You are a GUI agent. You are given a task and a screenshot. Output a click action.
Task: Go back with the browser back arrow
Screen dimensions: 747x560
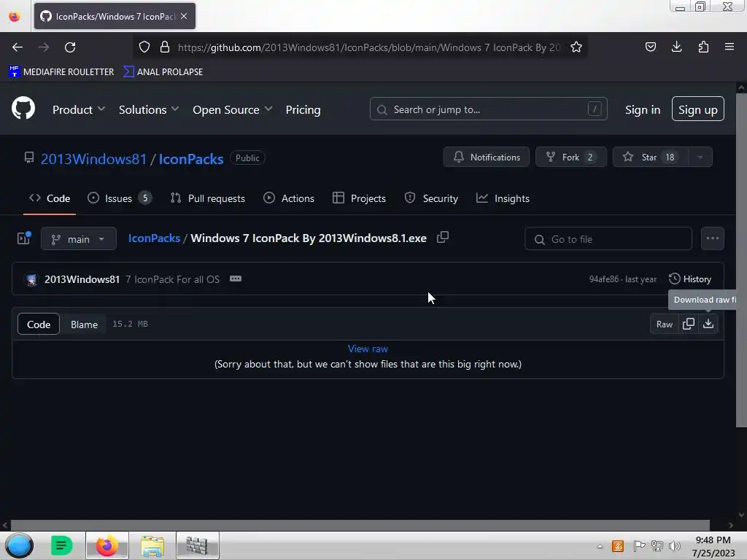click(18, 47)
